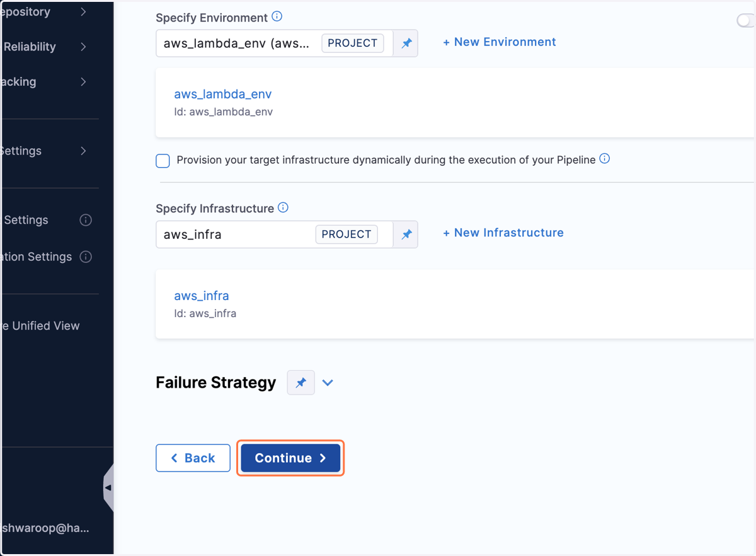This screenshot has height=556, width=756.
Task: Click the Id: aws_lambda_env text
Action: [x=224, y=112]
